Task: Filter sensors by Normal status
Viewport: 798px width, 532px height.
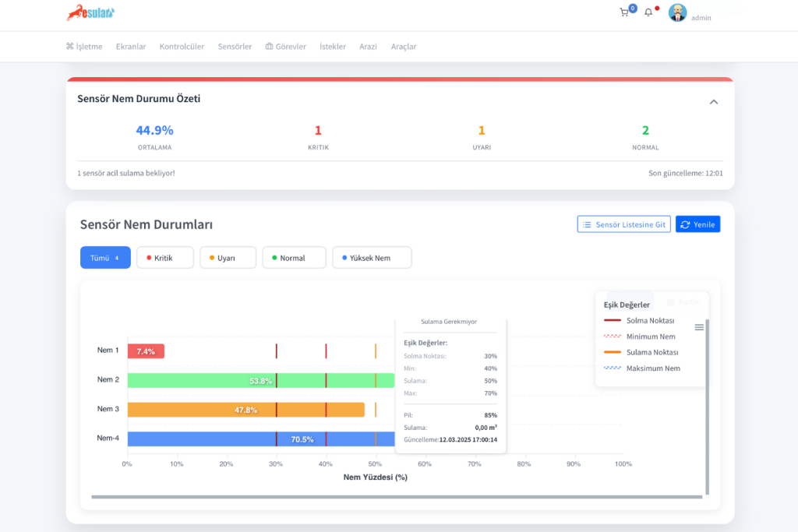Action: coord(293,258)
